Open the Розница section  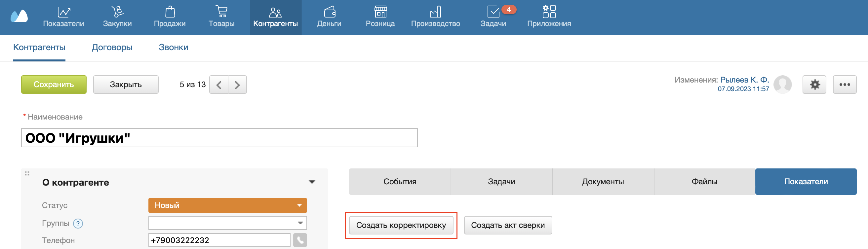tap(380, 17)
